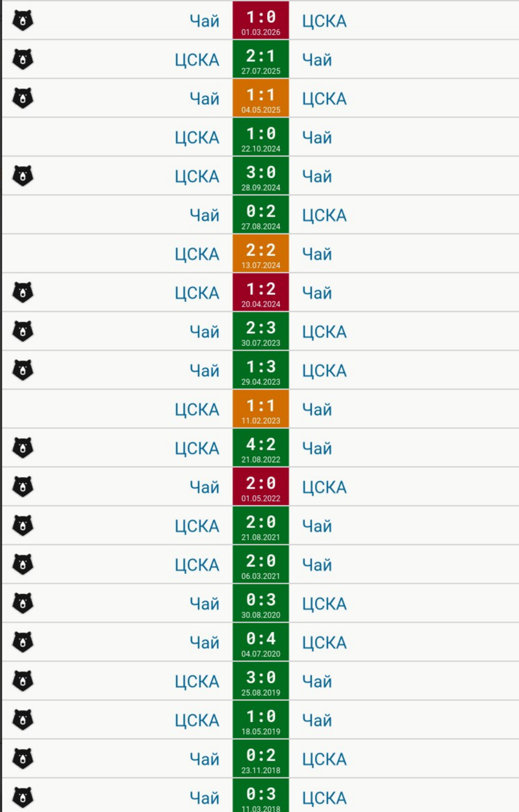Click Чай home team link on 27.08.2024 match
The width and height of the screenshot is (519, 812).
(204, 215)
